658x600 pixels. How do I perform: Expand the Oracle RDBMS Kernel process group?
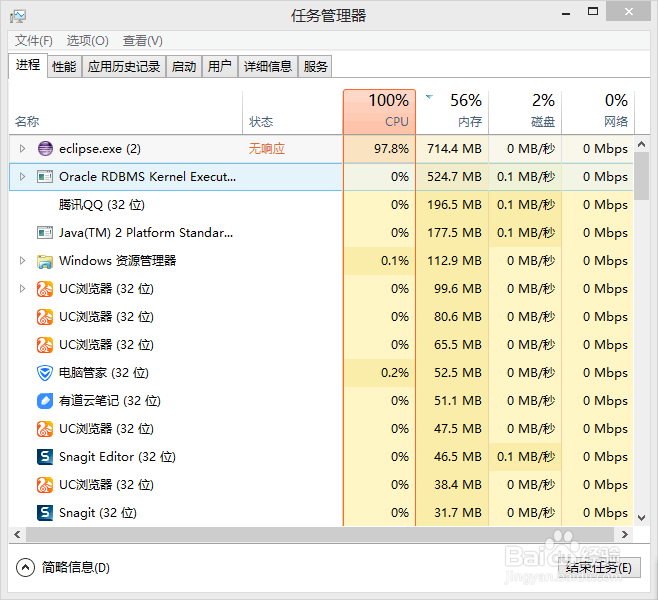click(23, 177)
